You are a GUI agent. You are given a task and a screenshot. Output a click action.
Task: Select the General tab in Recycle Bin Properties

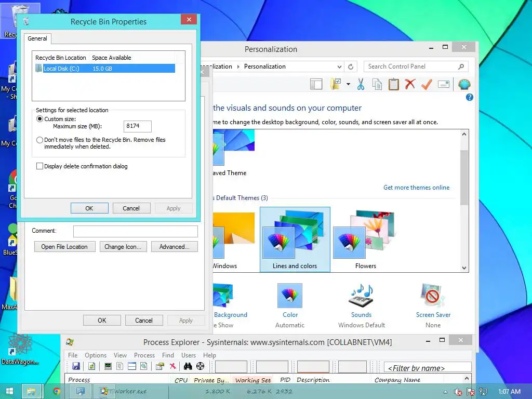37,38
